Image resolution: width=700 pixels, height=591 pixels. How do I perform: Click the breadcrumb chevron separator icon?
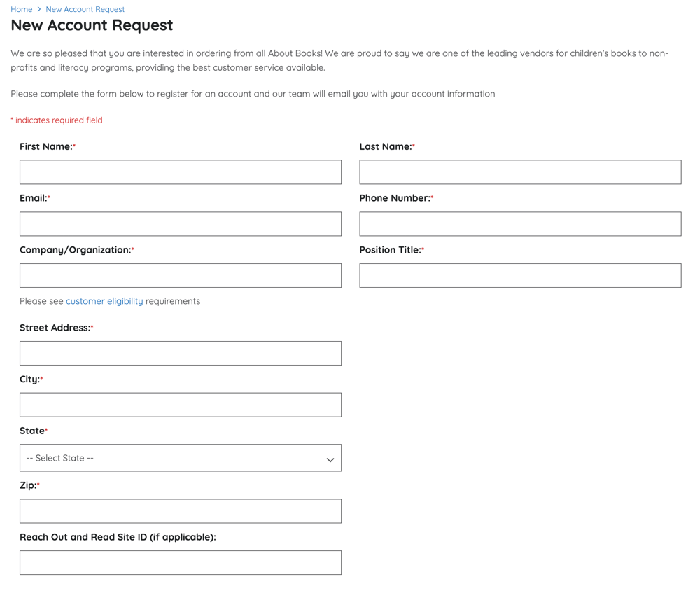pos(39,9)
